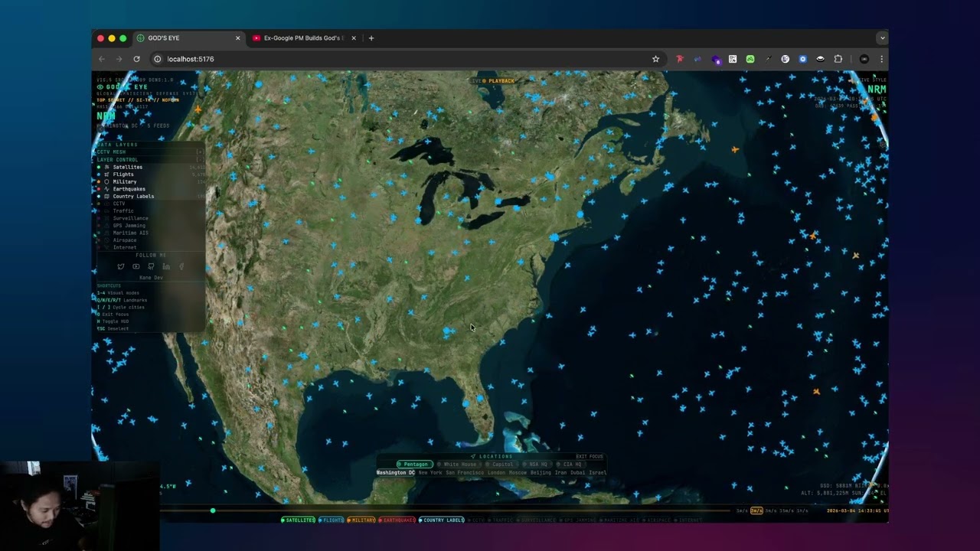Click the playback timeline scrubber handle
The height and width of the screenshot is (551, 980).
pos(213,510)
